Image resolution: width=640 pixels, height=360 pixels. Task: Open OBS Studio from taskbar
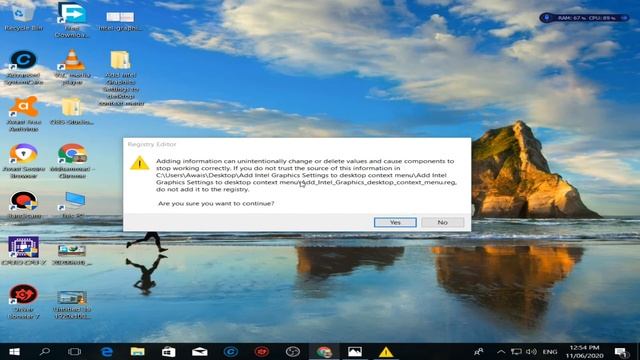tap(293, 352)
